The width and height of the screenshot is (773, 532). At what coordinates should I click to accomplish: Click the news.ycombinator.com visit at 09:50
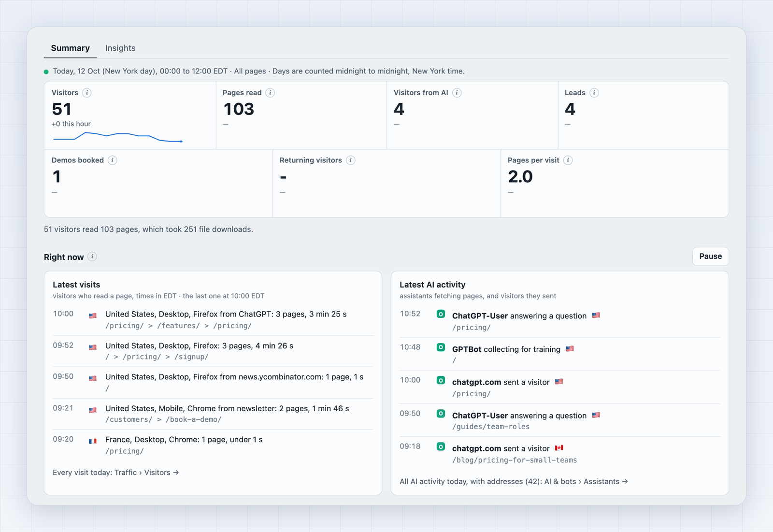[x=213, y=383]
